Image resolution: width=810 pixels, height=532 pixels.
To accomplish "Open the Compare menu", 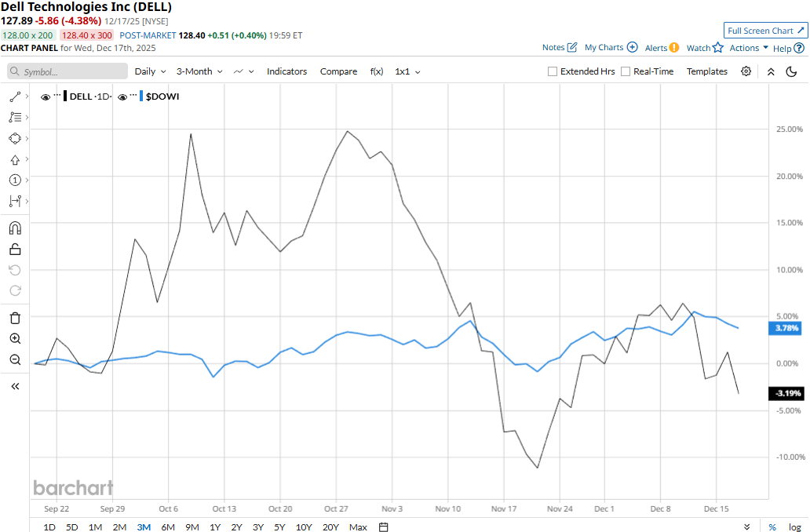I will (x=338, y=71).
